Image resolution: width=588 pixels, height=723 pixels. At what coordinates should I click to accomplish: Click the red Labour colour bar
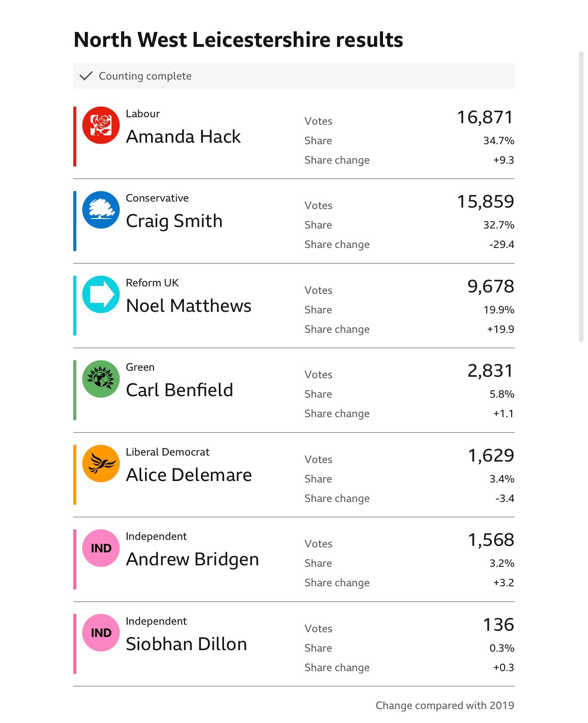pos(75,136)
